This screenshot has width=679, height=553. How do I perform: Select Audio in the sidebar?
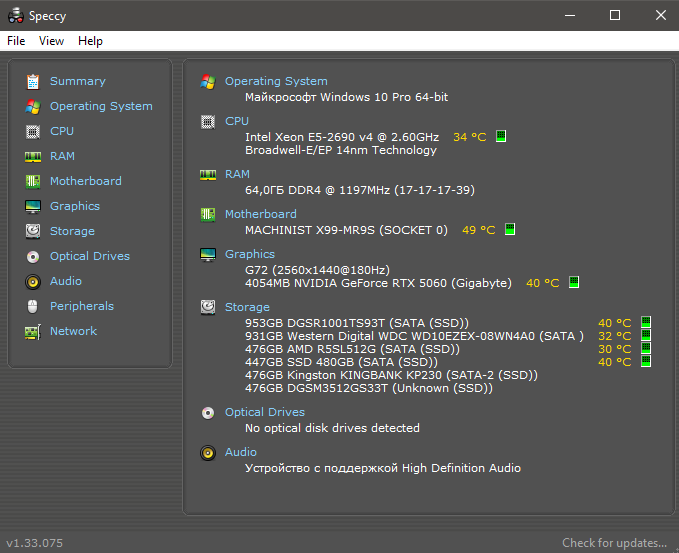[66, 281]
